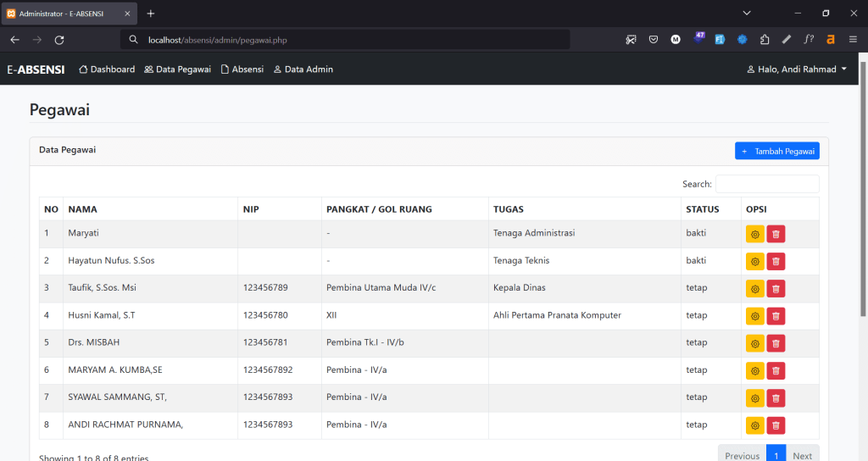Open the browser tab list chevron
The image size is (868, 461).
click(x=746, y=13)
